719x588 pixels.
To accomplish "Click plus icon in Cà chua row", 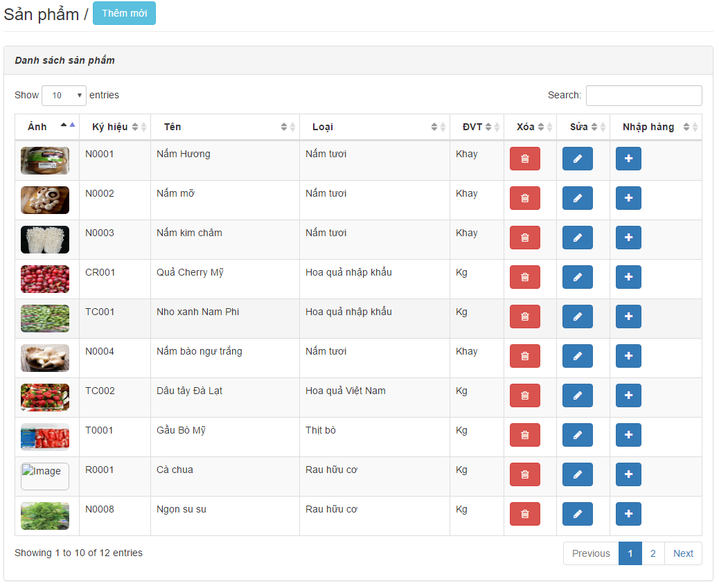I will (628, 474).
